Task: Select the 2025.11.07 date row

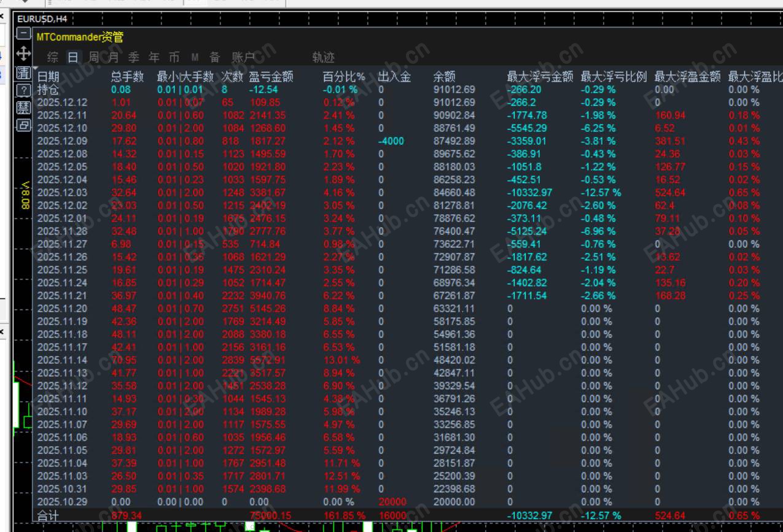Action: pos(62,425)
